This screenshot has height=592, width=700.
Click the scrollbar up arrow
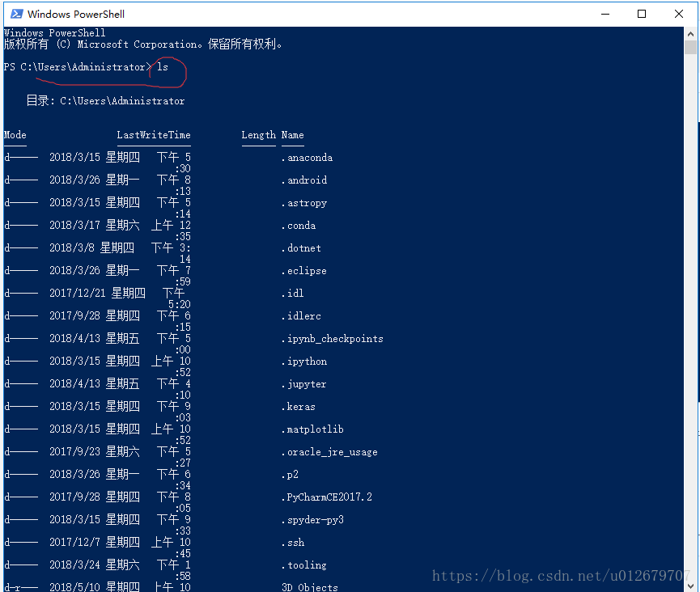690,33
